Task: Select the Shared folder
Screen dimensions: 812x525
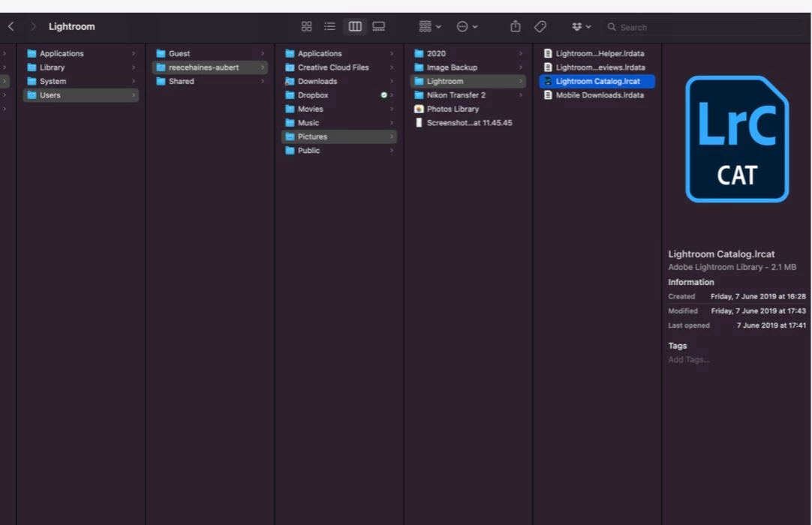Action: [x=209, y=81]
